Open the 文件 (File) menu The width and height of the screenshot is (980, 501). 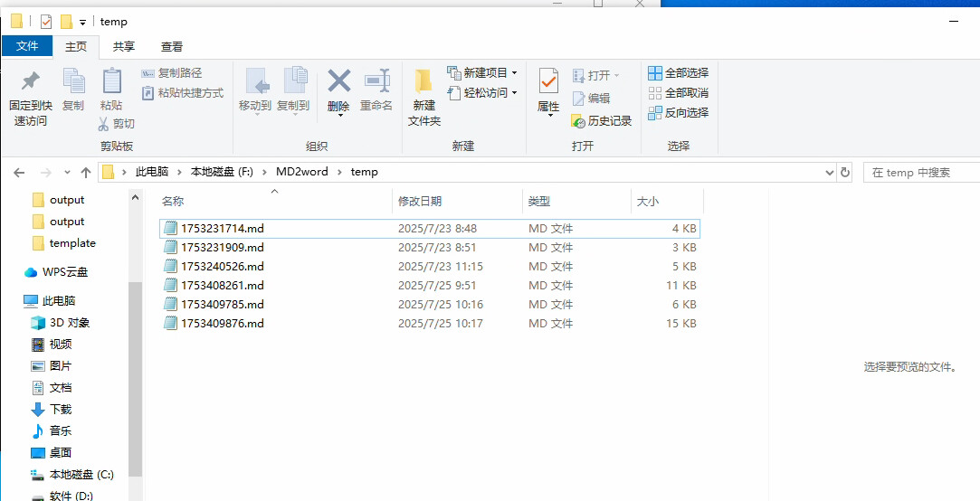click(27, 46)
